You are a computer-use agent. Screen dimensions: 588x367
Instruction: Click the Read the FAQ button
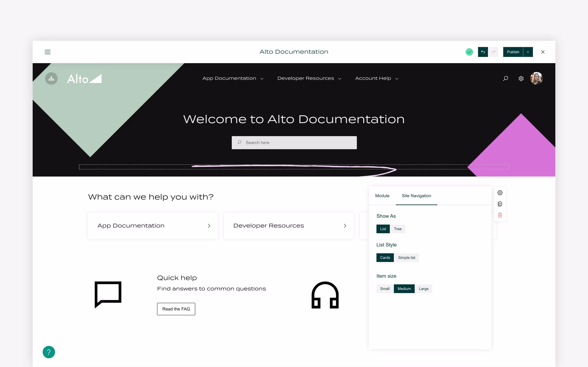(176, 309)
